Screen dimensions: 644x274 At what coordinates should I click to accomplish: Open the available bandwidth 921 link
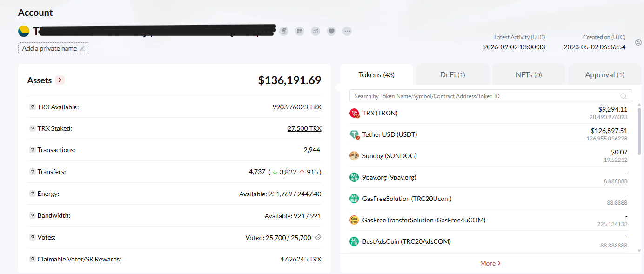click(299, 216)
